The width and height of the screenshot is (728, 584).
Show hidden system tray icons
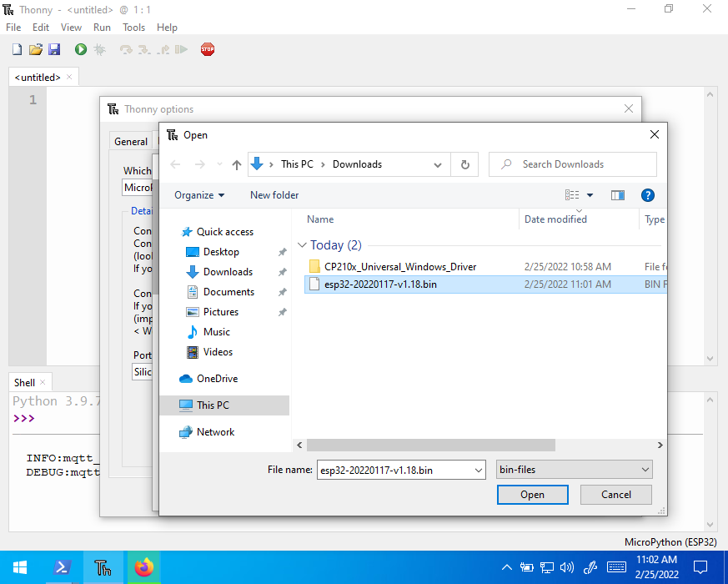507,567
